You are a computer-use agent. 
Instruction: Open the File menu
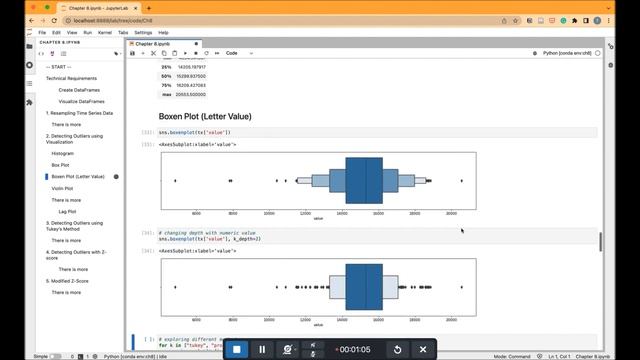[42, 32]
